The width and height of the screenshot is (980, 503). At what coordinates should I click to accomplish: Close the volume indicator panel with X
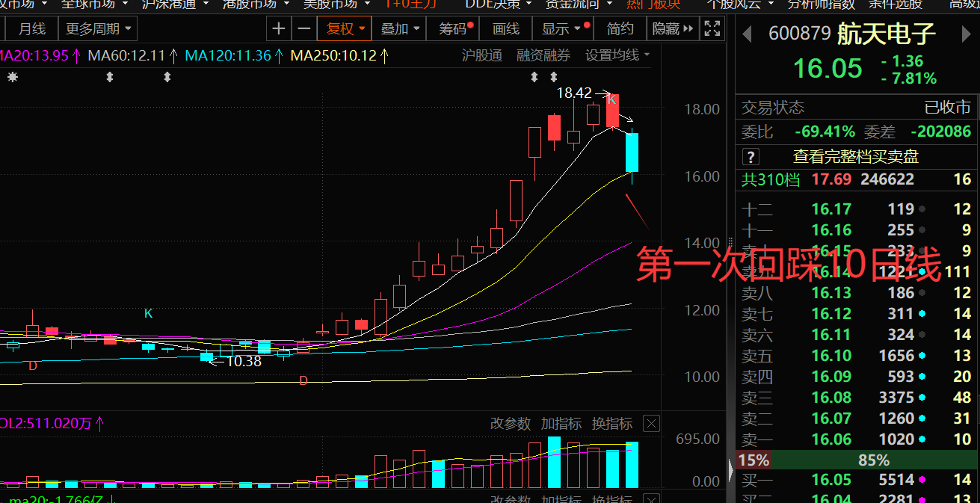click(652, 424)
